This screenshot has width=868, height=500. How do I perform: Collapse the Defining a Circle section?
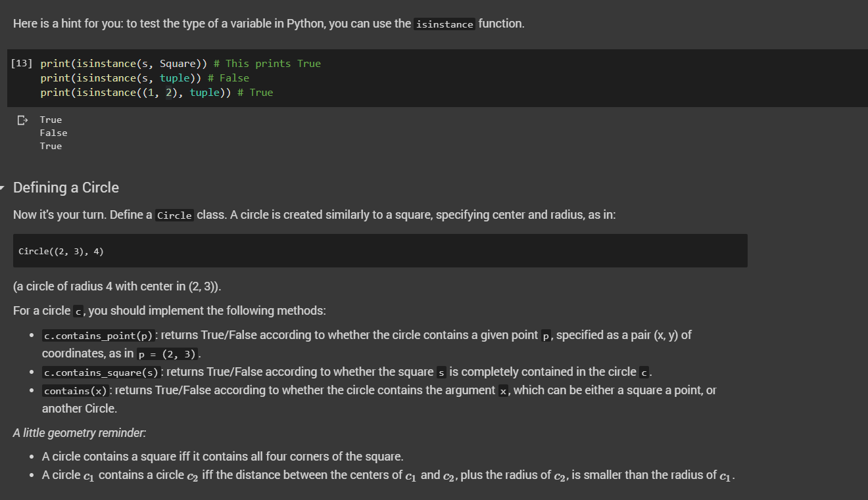point(3,189)
